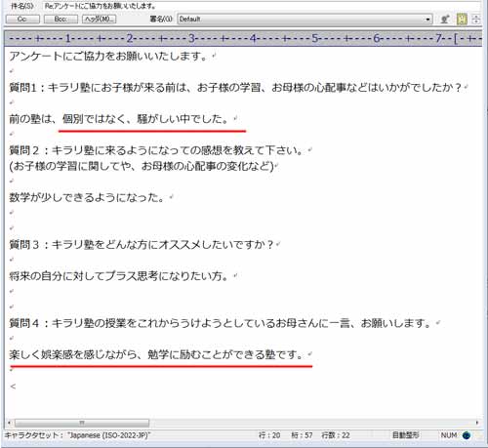Click the 行:20 line indicator in status bar
The height and width of the screenshot is (448, 488).
click(x=269, y=435)
